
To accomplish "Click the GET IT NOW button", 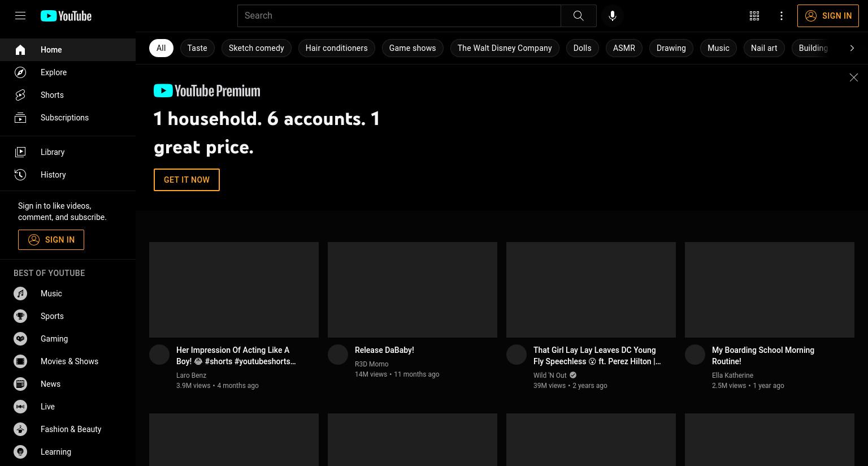I will coord(186,180).
